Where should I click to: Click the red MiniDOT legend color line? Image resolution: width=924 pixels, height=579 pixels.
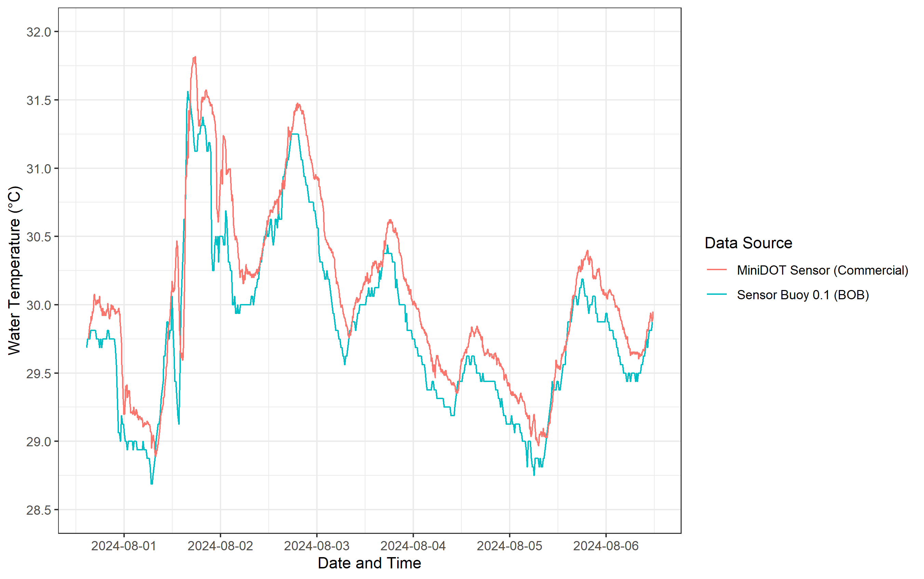(x=717, y=270)
